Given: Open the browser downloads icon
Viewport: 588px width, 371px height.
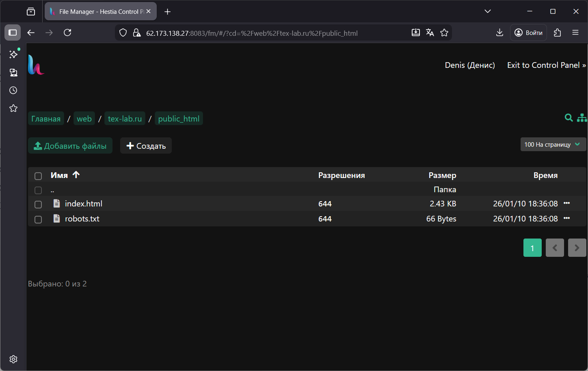Looking at the screenshot, I should click(499, 33).
